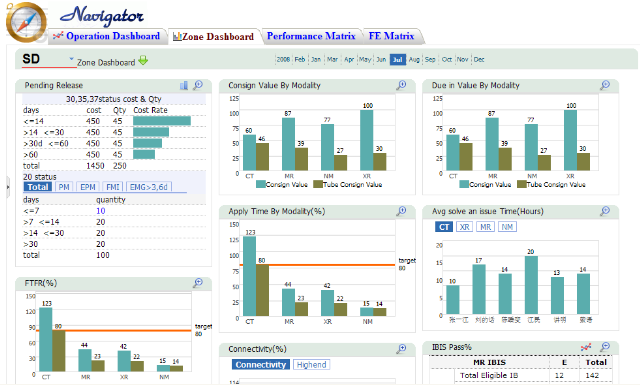640x385 pixels.
Task: Click Consign Value legend swatch in Consign chart
Action: pos(261,184)
